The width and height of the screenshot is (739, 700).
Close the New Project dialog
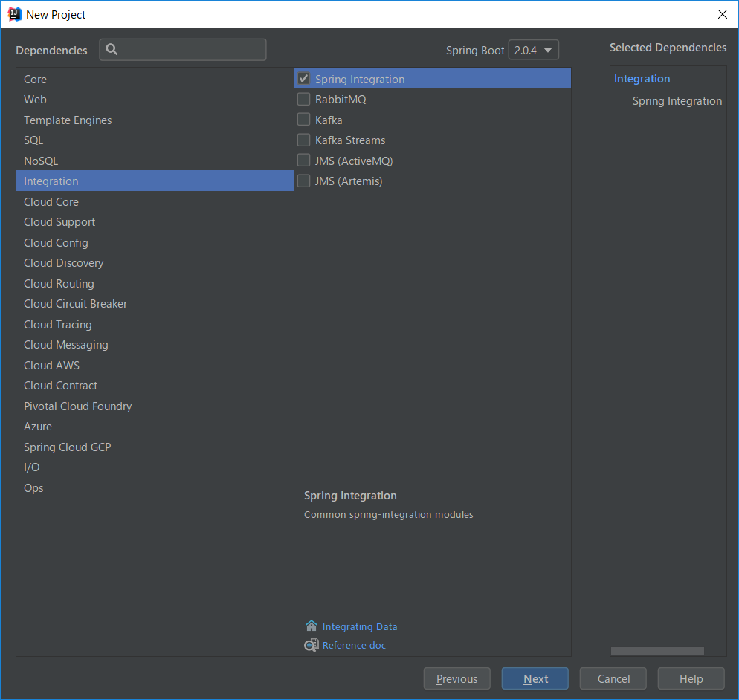(722, 14)
